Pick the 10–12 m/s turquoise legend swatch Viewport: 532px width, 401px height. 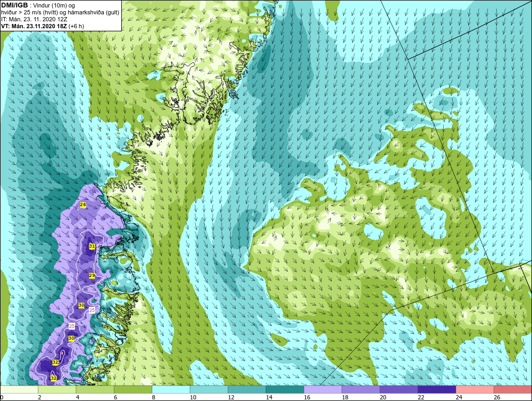coord(209,389)
